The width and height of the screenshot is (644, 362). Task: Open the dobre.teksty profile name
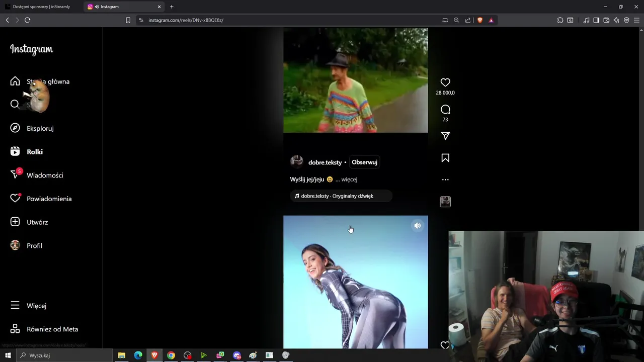325,162
